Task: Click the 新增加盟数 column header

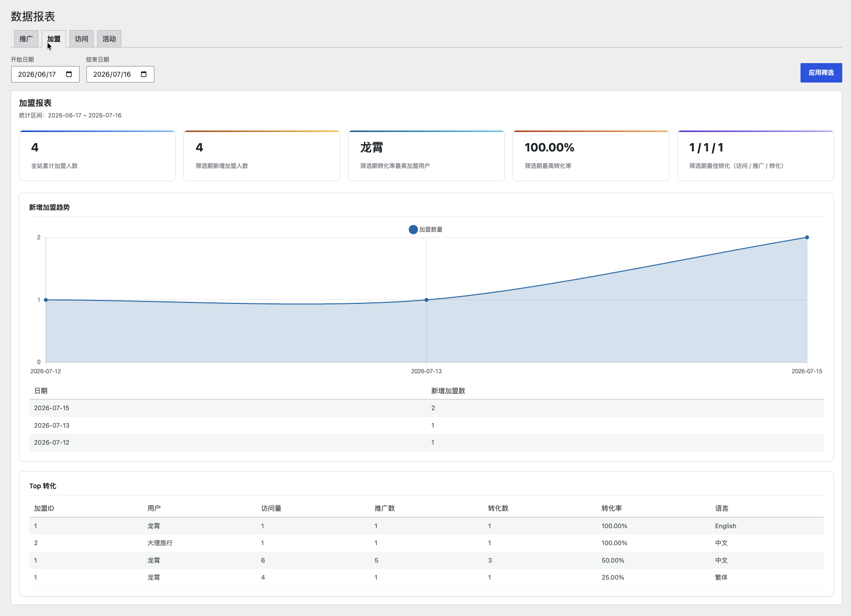Action: (x=448, y=391)
